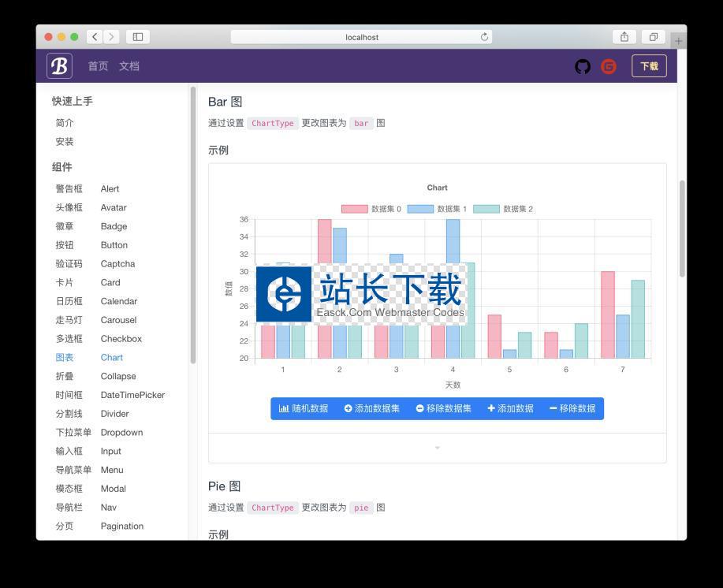Reload page with refresh icon
This screenshot has width=723, height=588.
tap(484, 37)
